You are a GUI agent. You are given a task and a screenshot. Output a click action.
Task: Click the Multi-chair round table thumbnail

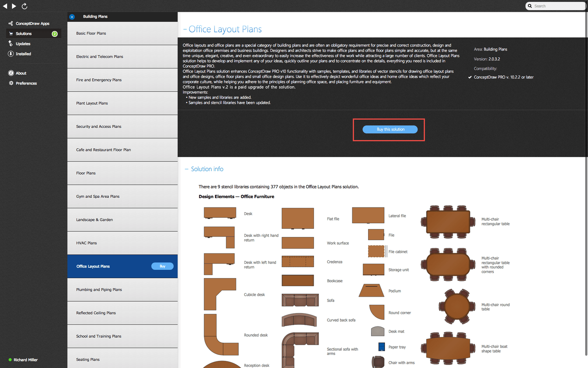(457, 306)
